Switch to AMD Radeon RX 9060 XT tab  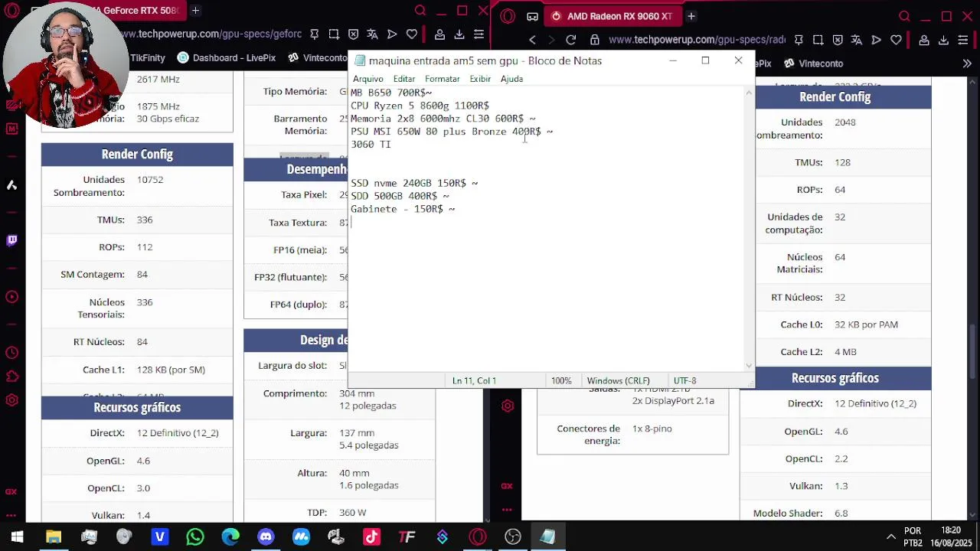pyautogui.click(x=612, y=16)
